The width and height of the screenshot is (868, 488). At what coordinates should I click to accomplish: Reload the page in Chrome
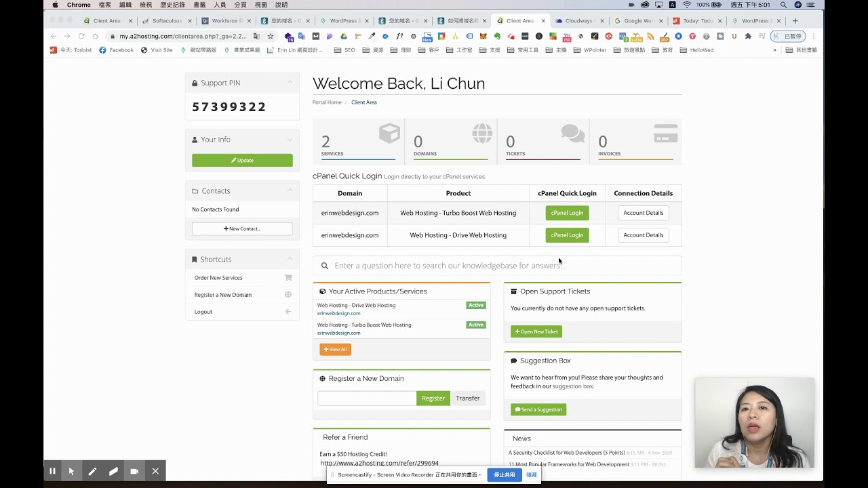tap(81, 36)
